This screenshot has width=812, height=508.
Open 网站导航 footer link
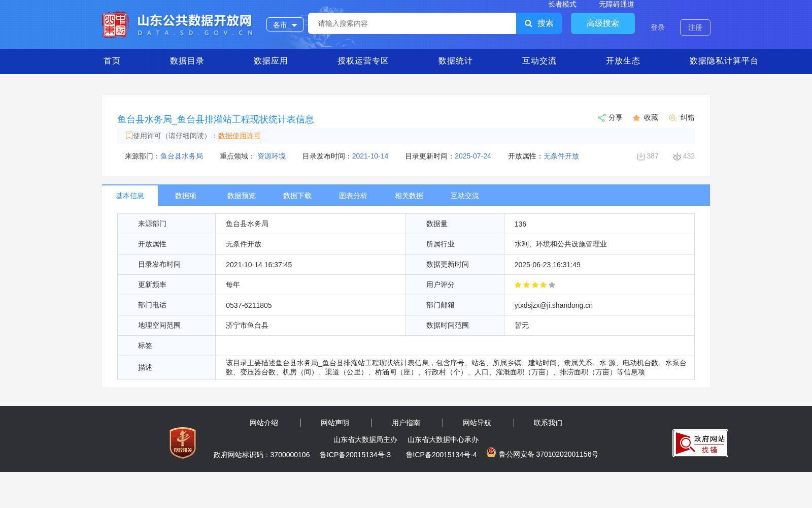(477, 423)
